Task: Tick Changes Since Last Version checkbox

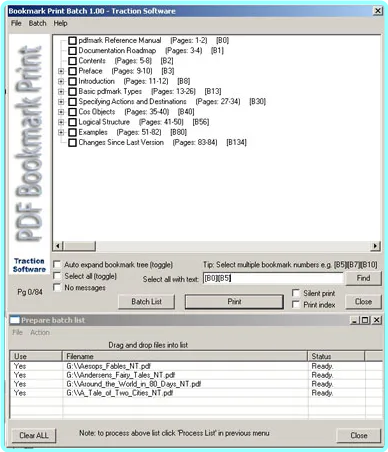Action: (x=72, y=143)
